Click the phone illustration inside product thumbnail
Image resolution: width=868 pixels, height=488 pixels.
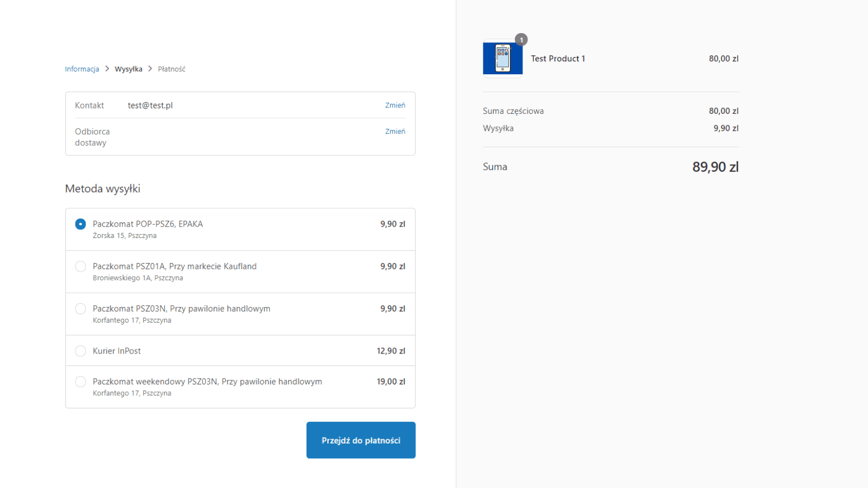coord(502,59)
